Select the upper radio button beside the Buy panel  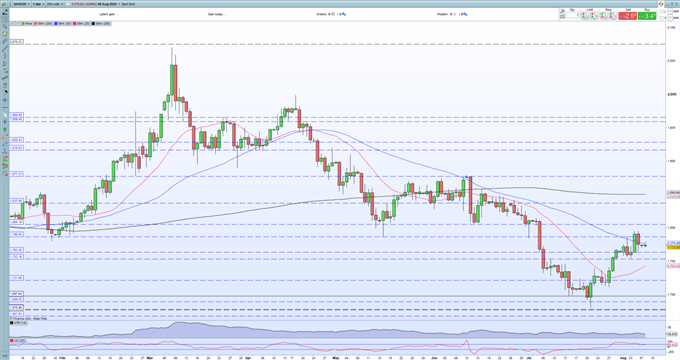point(661,11)
